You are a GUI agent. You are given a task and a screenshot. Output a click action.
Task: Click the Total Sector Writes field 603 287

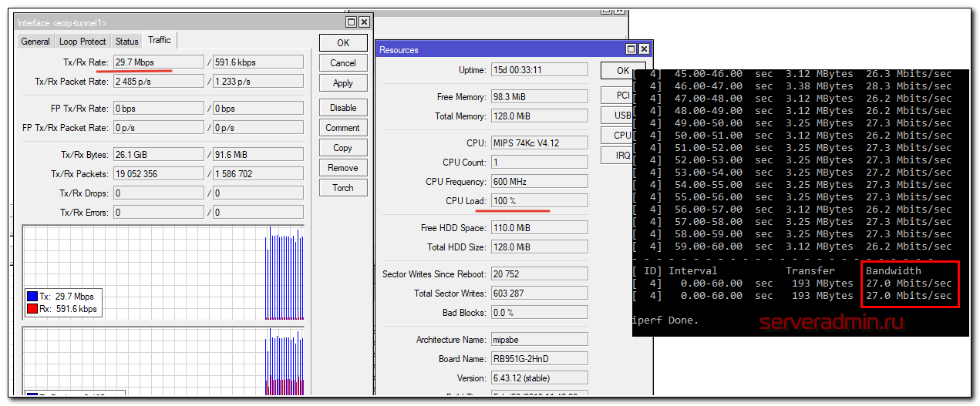coord(539,294)
